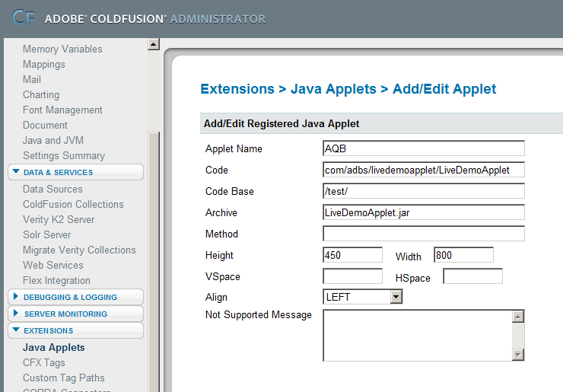Click the Width field showing 800
The image size is (563, 392).
pyautogui.click(x=463, y=255)
